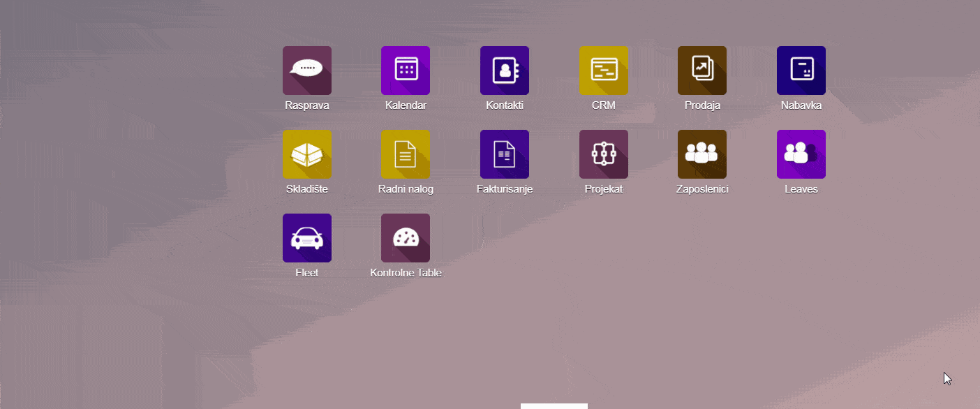Launch the Fleet car icon
980x409 pixels.
[x=306, y=238]
